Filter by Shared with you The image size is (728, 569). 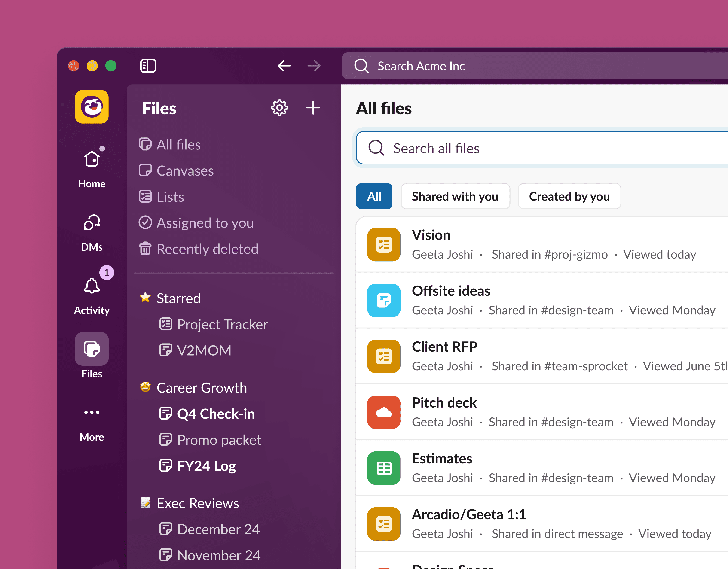tap(455, 197)
